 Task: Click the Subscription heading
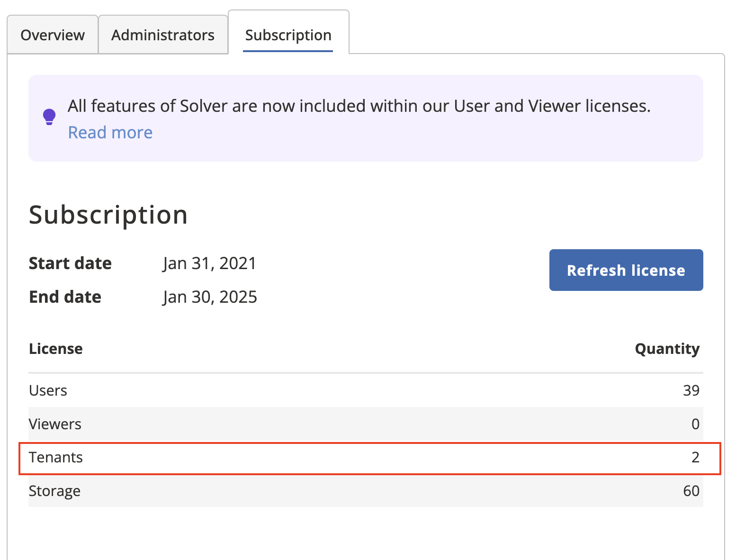108,215
